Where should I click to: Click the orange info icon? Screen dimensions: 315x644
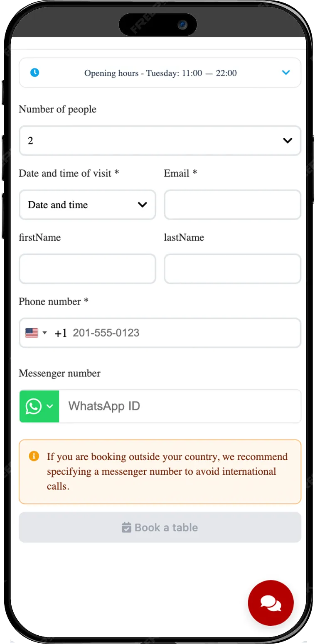[34, 456]
